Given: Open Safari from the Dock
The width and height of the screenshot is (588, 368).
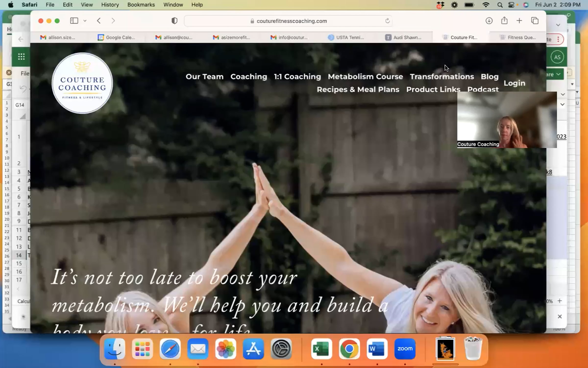Looking at the screenshot, I should (x=170, y=349).
